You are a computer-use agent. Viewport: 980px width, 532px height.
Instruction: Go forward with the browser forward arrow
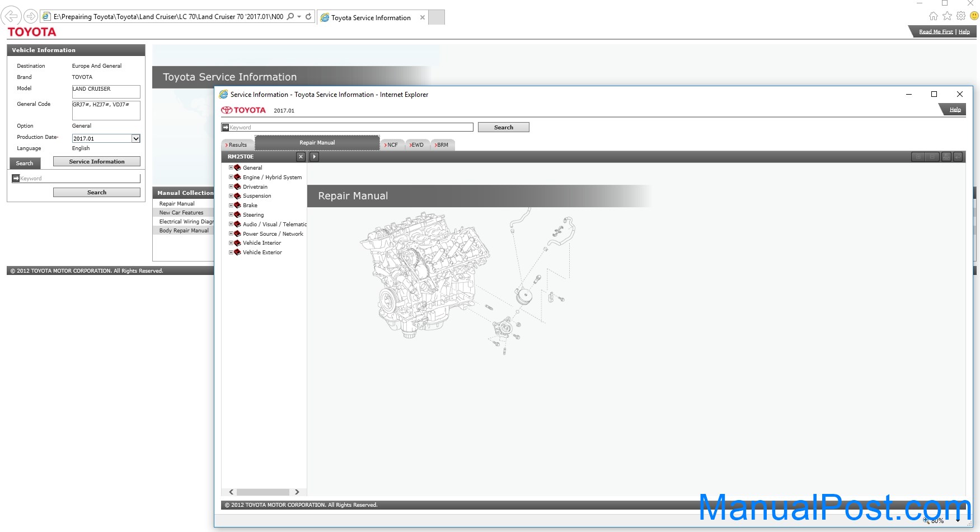click(x=31, y=16)
